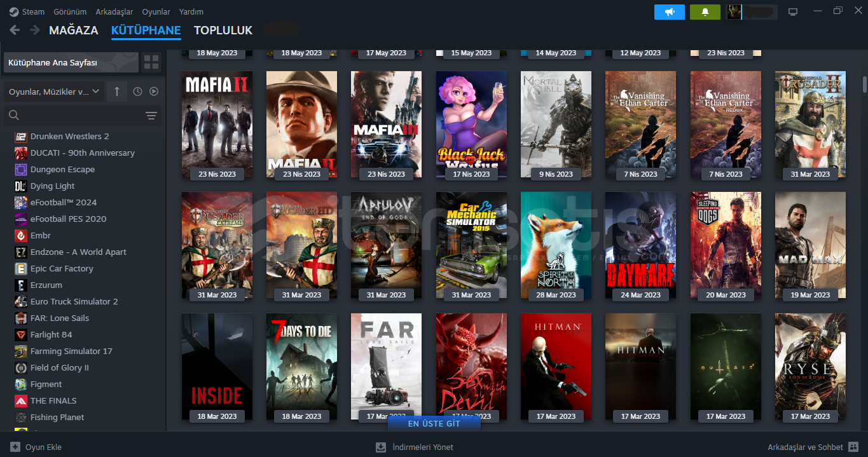
Task: Go to the MAĞAZA tab
Action: [x=74, y=30]
